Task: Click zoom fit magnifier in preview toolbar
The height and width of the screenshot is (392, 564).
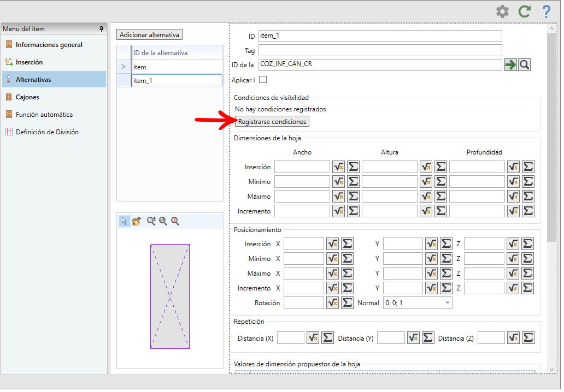Action: pos(175,221)
